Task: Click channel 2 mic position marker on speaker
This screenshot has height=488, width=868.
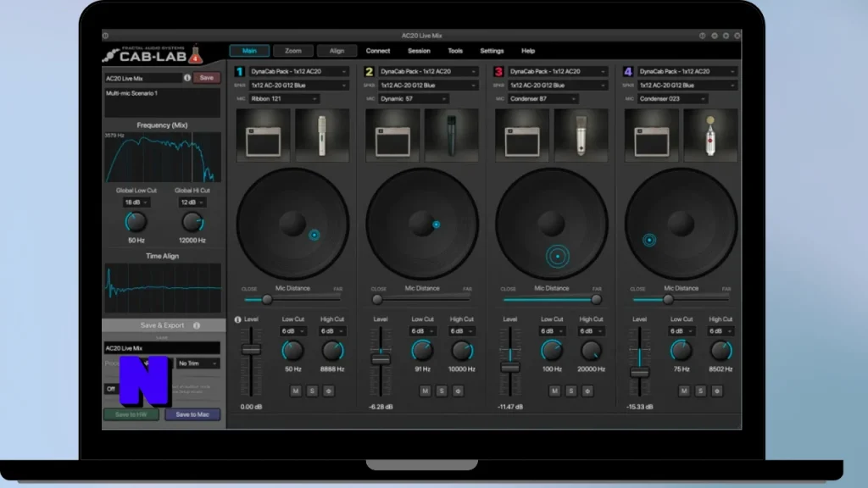Action: [437, 225]
